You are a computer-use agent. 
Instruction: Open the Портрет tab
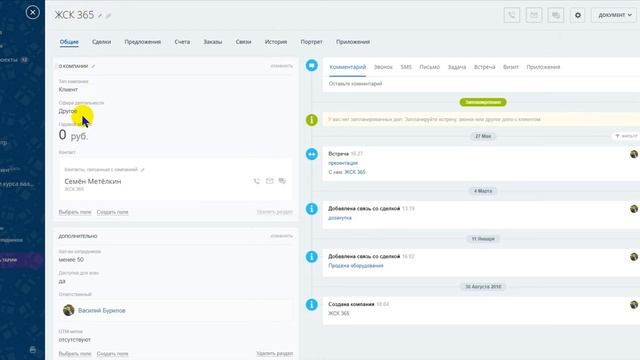(311, 42)
